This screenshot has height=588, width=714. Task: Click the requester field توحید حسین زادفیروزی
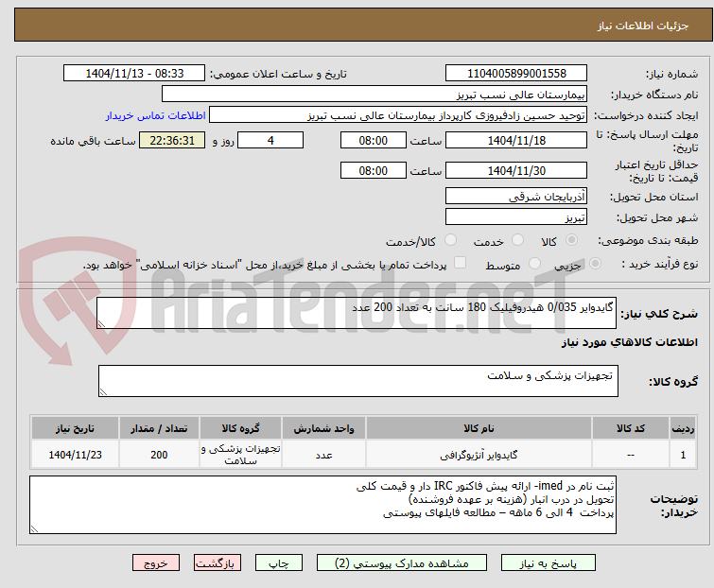coord(398,115)
